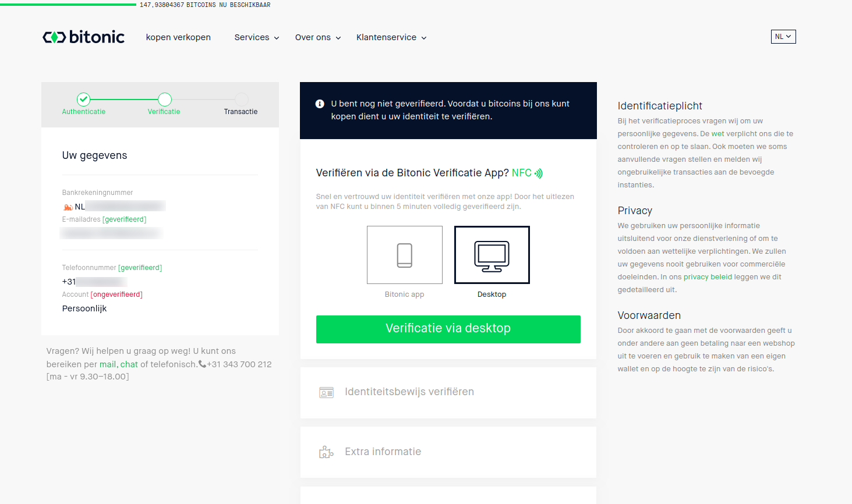852x504 pixels.
Task: Click the Bankrekeningnummer label
Action: tap(97, 193)
